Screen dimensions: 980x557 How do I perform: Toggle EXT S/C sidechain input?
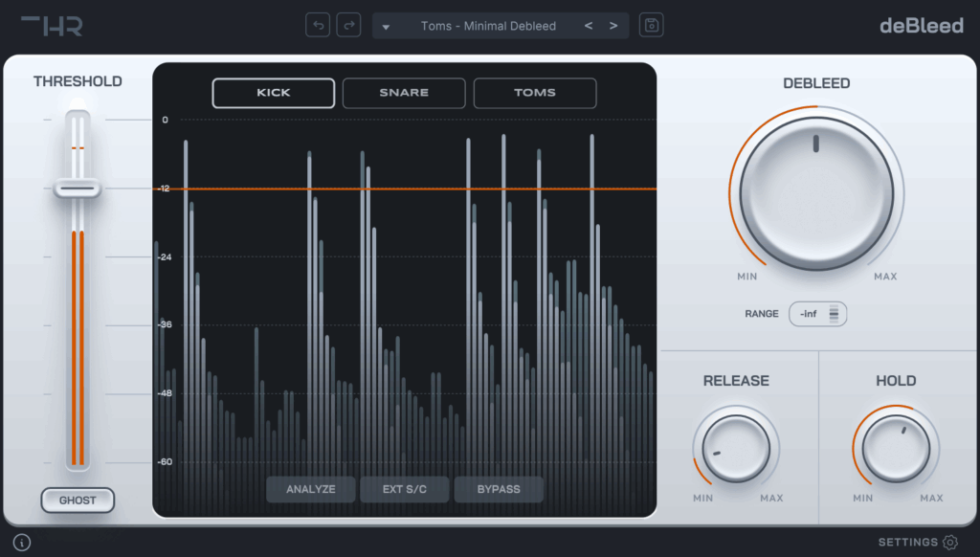pos(405,489)
